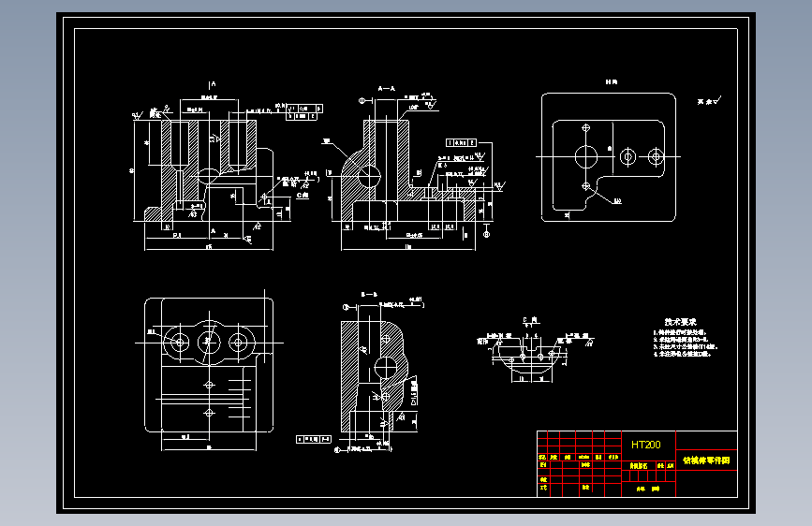
Task: Click the H向 view label
Action: click(x=612, y=81)
